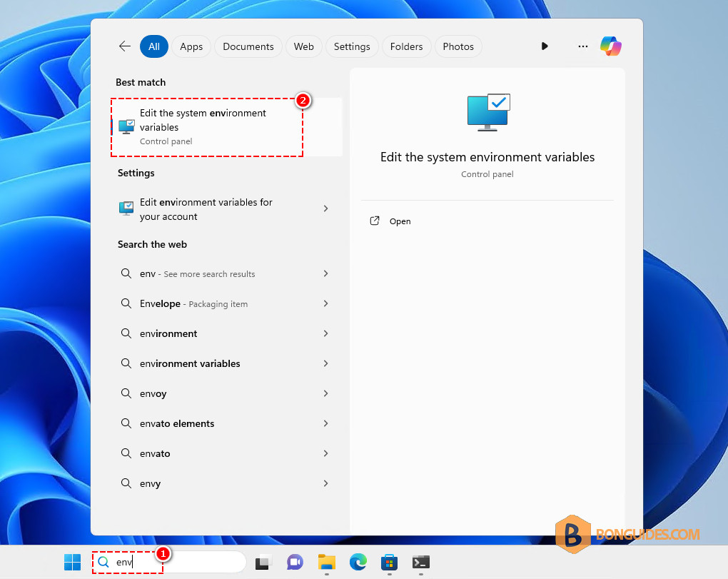
Task: Click the taskbar search magnifier icon
Action: click(x=103, y=563)
